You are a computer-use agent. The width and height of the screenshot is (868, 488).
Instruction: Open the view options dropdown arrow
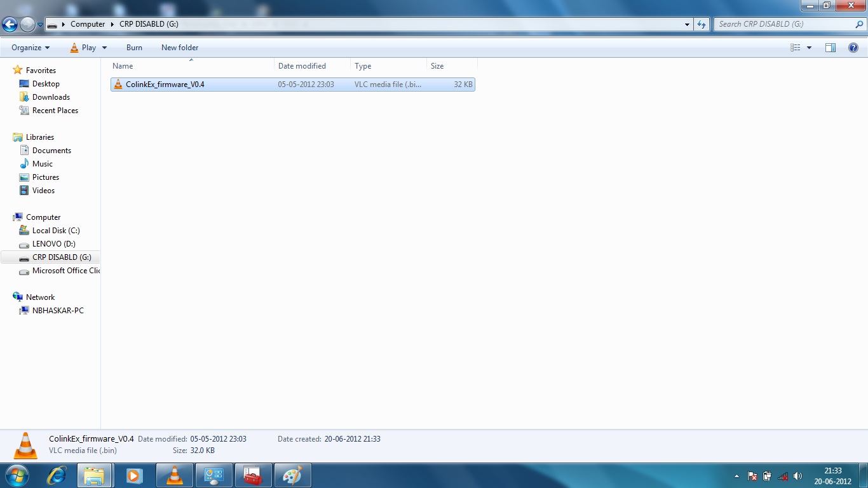[809, 48]
